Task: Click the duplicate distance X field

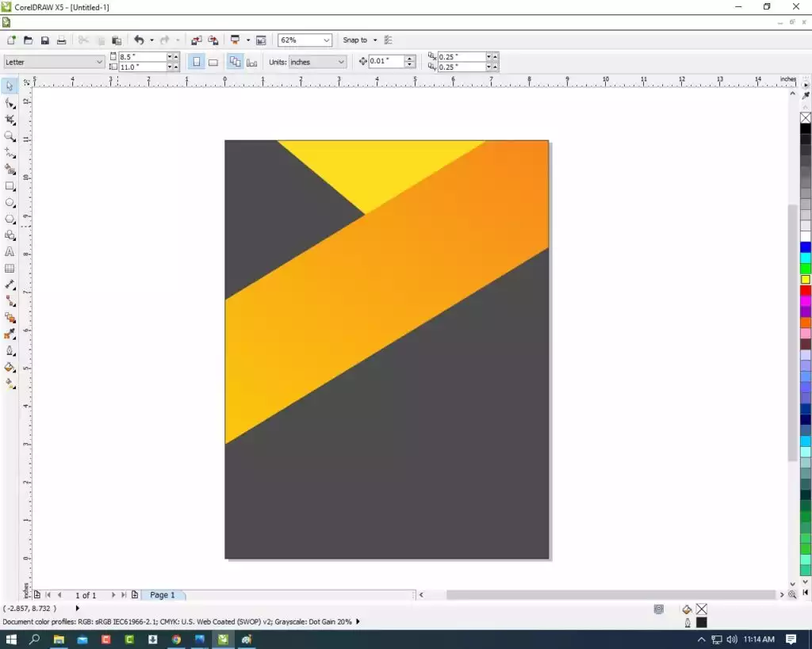Action: (462, 56)
